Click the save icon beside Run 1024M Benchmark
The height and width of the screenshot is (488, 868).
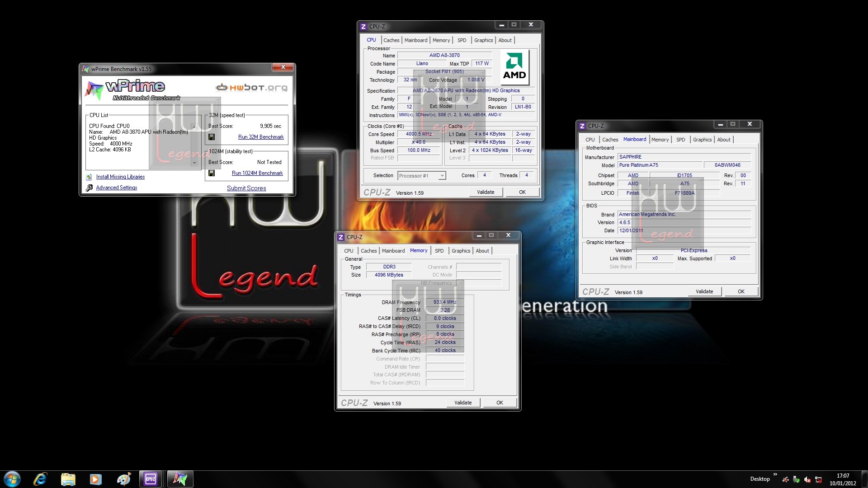coord(212,173)
